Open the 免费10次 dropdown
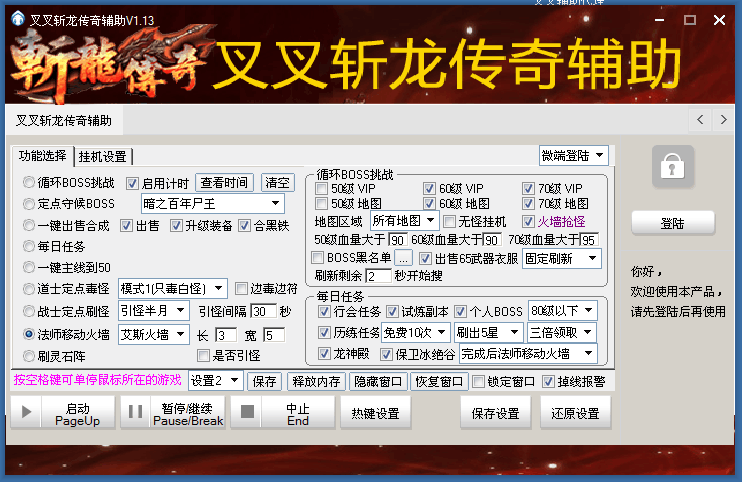Screen dimensions: 742x482 415,333
